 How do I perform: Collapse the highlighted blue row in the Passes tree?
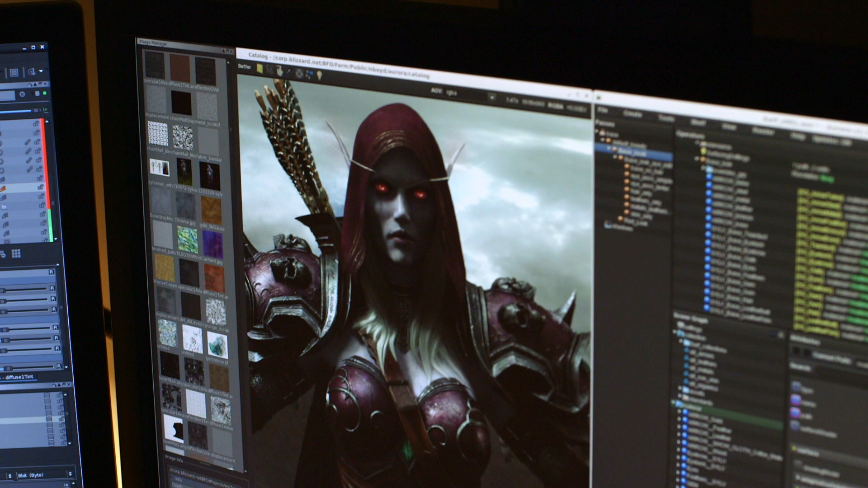[609, 149]
